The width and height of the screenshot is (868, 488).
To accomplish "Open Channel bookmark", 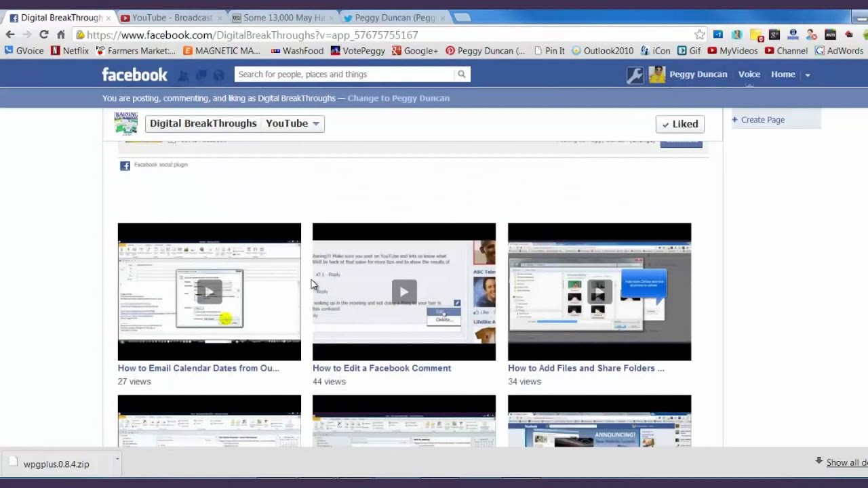I will pos(786,51).
